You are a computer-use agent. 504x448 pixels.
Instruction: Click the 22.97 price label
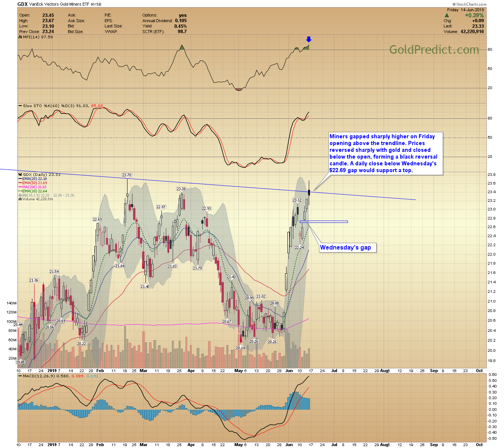(x=161, y=207)
